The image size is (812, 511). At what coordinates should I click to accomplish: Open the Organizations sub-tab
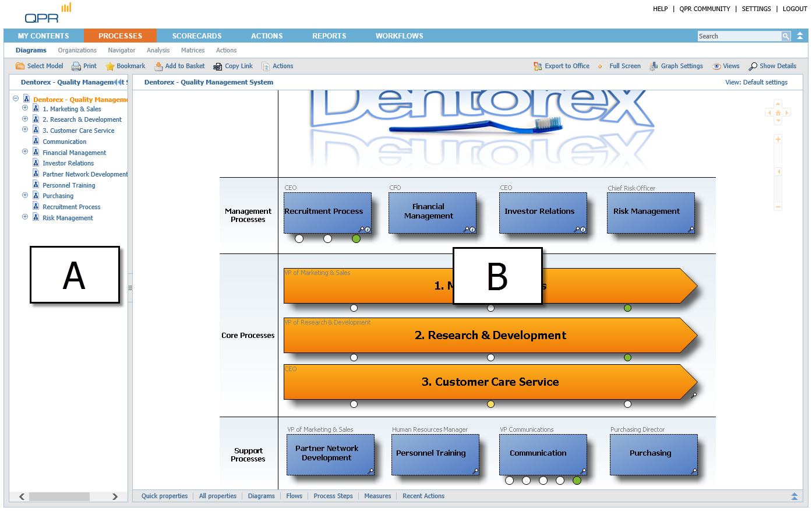point(77,51)
